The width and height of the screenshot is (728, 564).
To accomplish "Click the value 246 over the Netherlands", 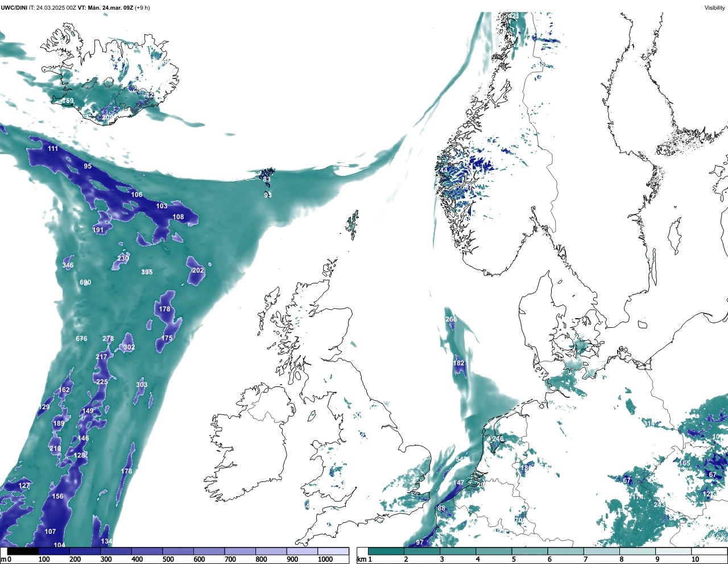I will pos(498,439).
